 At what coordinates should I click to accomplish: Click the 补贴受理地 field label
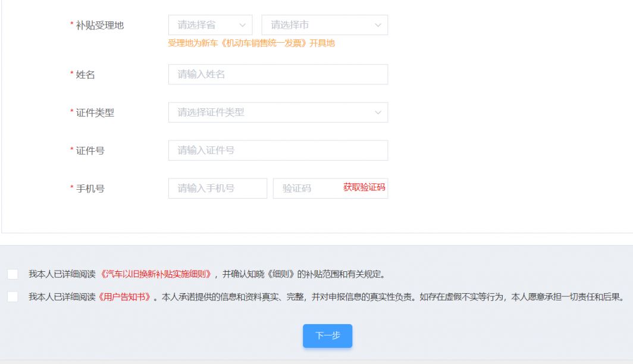(100, 26)
